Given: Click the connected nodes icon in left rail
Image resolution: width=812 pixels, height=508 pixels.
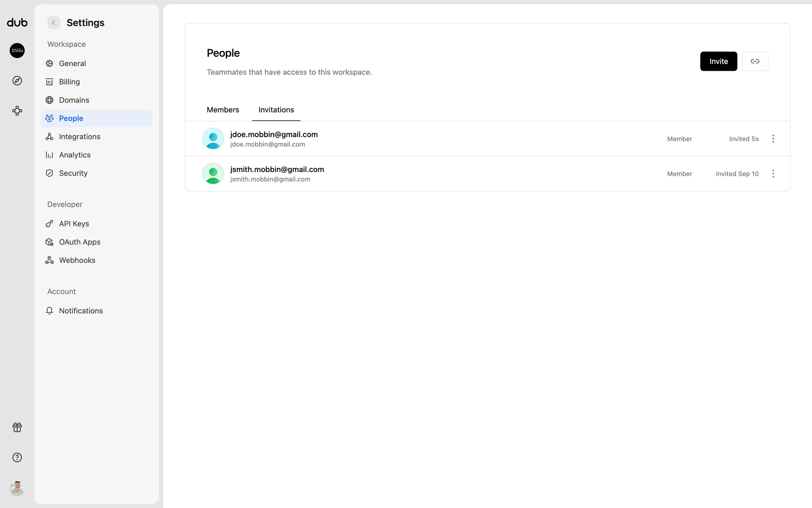Looking at the screenshot, I should [17, 111].
